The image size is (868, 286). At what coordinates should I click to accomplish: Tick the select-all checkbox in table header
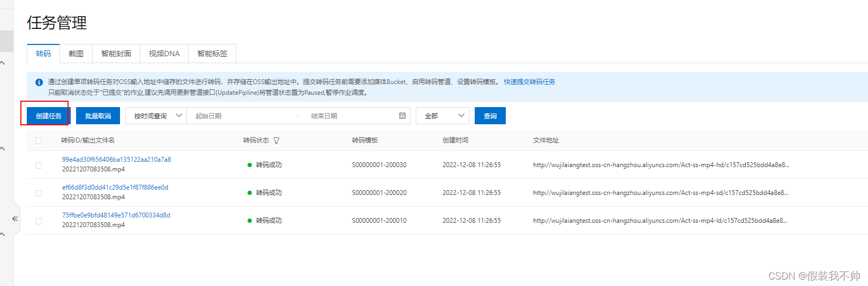pos(39,141)
